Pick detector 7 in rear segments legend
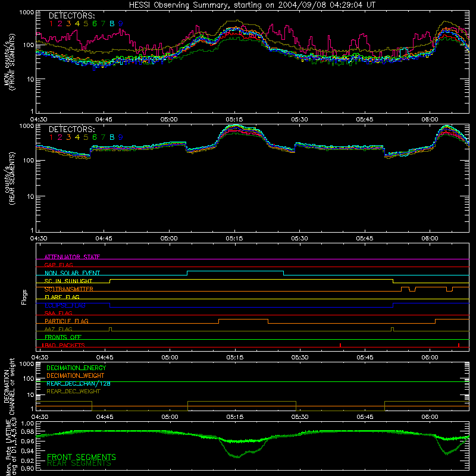476x476 pixels. (103, 137)
